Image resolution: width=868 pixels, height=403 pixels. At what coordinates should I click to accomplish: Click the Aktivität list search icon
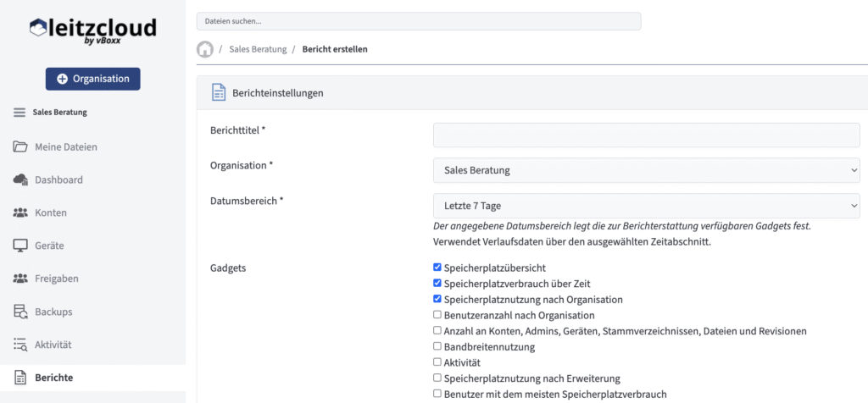(x=20, y=345)
